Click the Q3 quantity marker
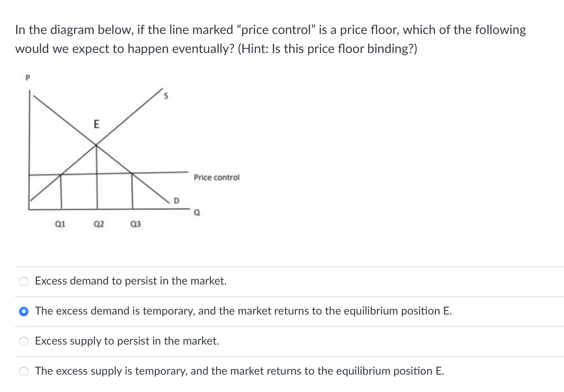This screenshot has height=392, width=564. [136, 224]
